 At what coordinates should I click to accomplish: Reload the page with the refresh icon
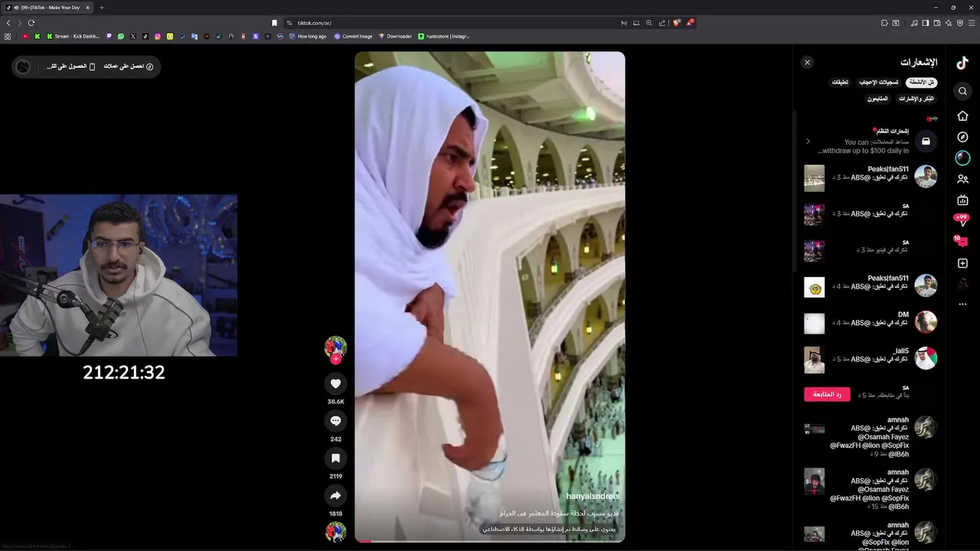tap(31, 23)
